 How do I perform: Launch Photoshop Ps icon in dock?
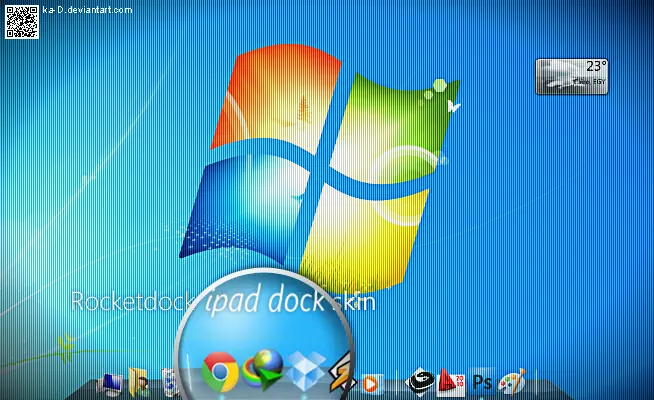coord(482,382)
